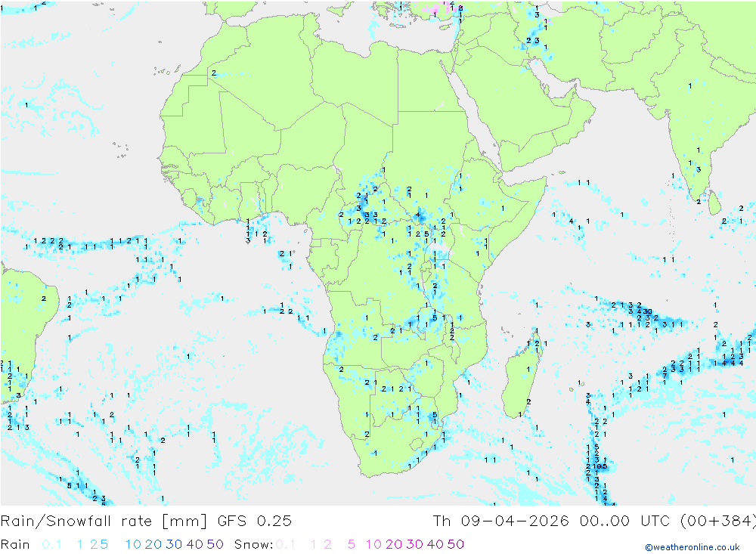Pick the Rain legend 40 color value
The image size is (756, 554).
(x=195, y=544)
